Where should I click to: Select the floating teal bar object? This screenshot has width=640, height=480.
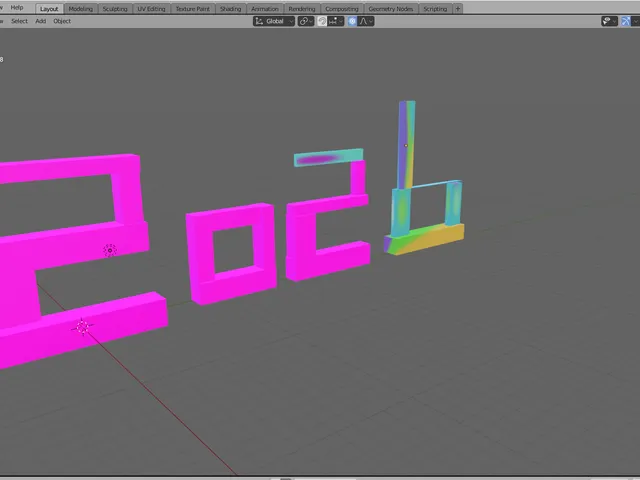click(328, 158)
